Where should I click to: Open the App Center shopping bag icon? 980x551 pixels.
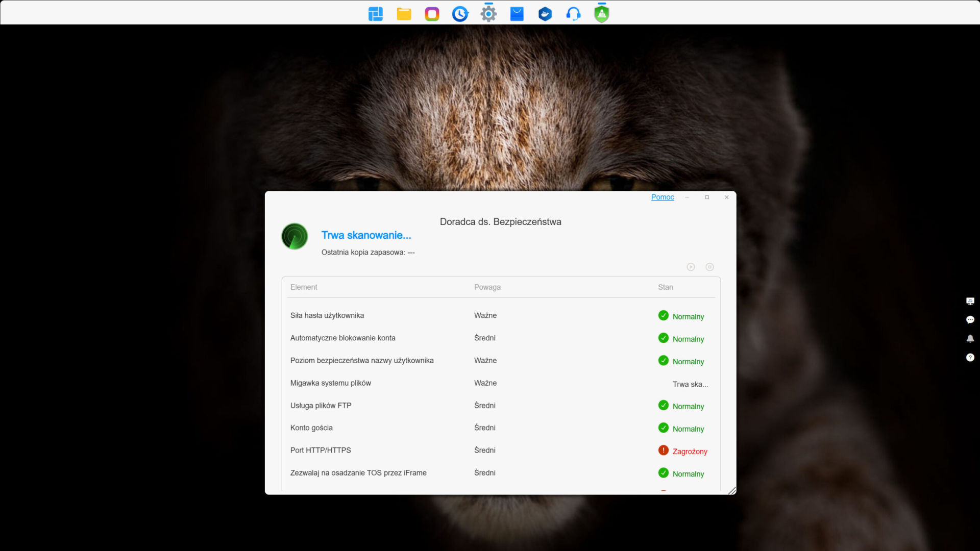517,14
